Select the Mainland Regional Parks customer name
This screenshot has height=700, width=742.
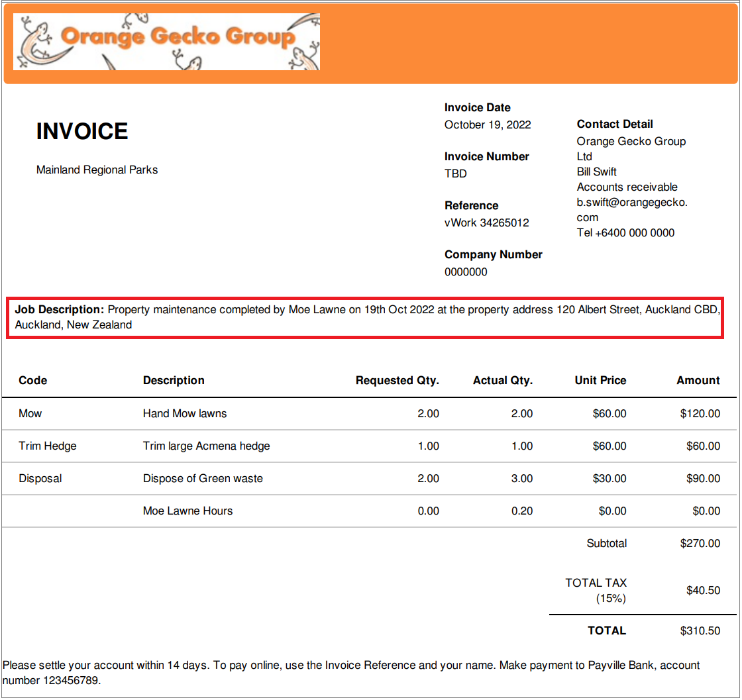point(97,170)
